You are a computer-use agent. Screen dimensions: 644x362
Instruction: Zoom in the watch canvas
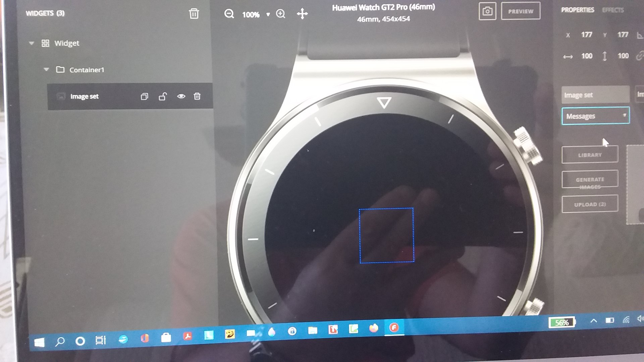coord(281,14)
